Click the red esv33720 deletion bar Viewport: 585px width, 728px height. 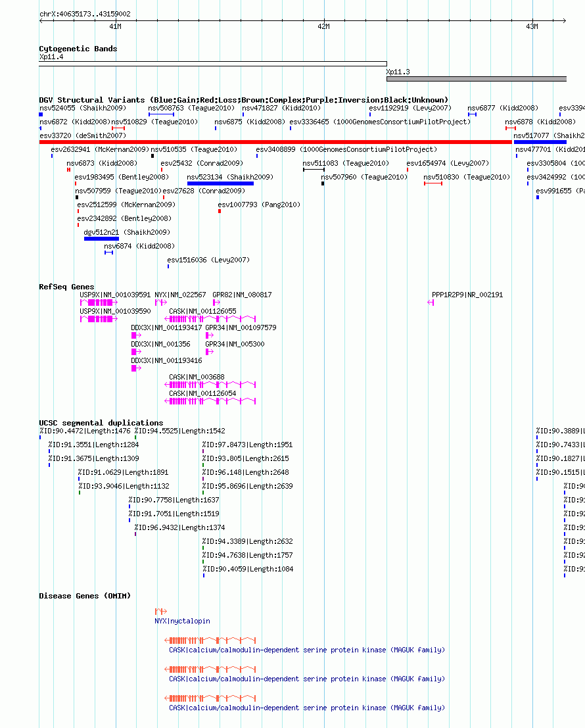click(275, 142)
